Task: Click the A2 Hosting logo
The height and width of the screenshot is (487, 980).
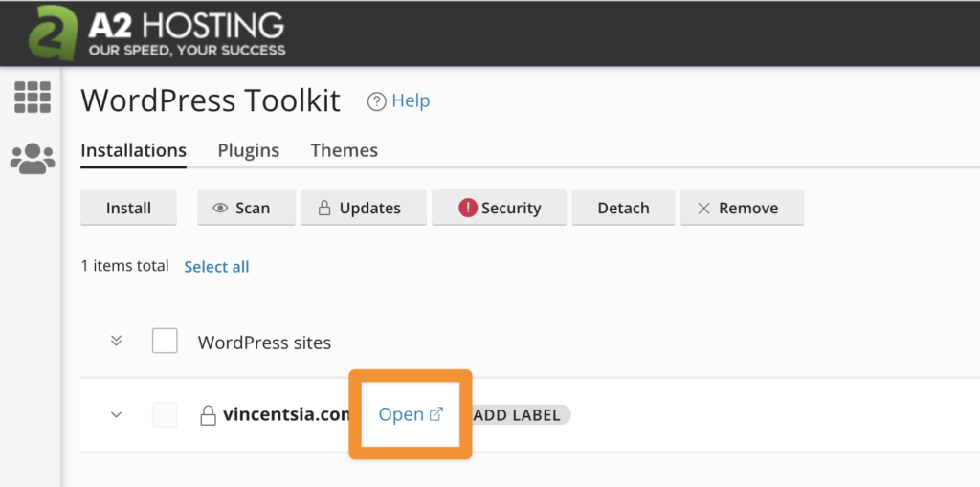Action: click(x=157, y=33)
